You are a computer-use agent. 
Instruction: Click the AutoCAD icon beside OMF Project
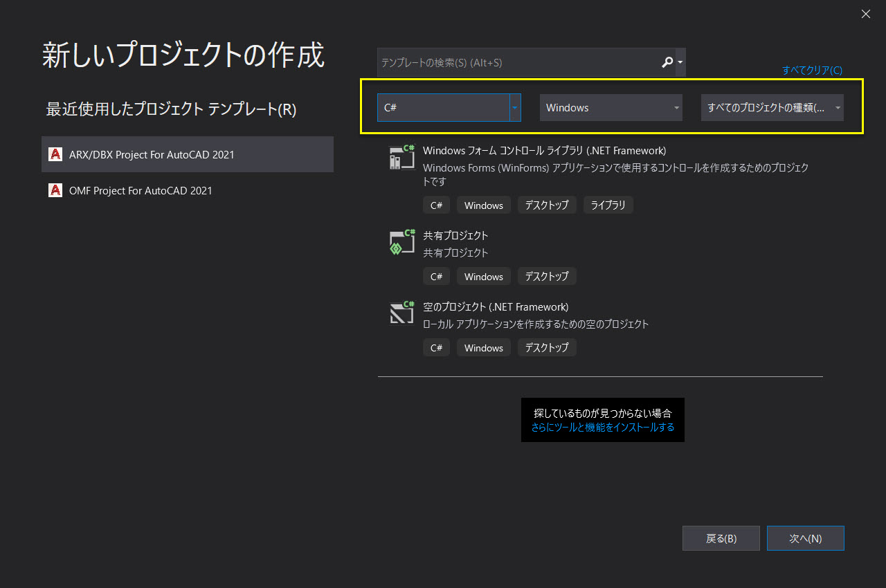click(x=55, y=190)
